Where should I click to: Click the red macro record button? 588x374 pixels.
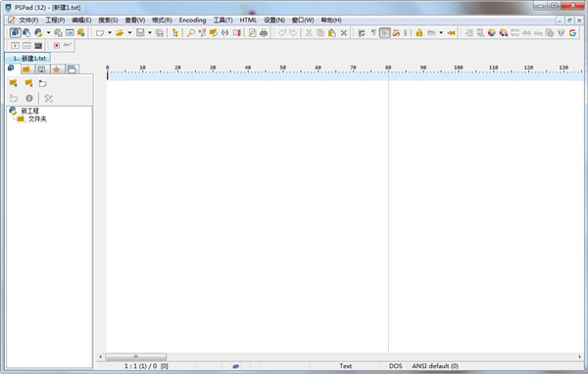pos(56,45)
